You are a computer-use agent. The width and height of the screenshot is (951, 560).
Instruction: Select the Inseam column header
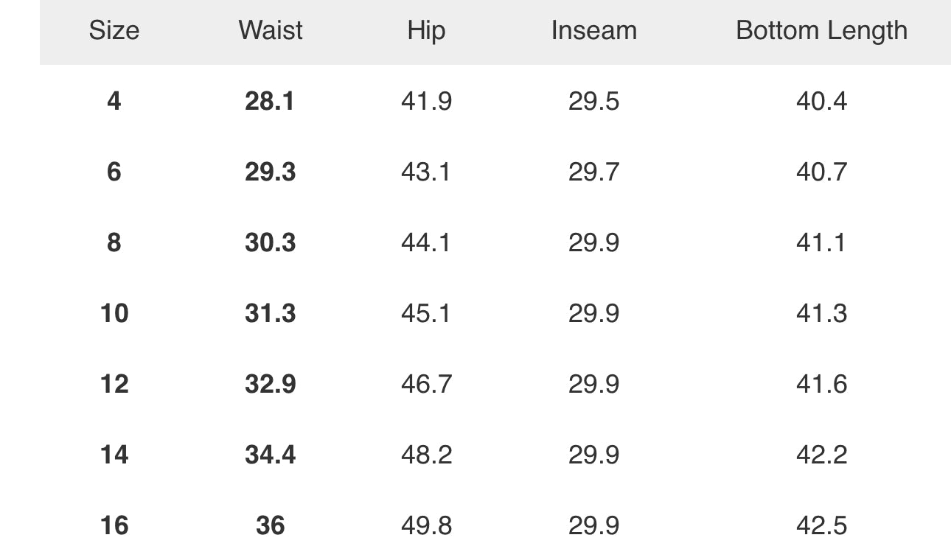(593, 30)
